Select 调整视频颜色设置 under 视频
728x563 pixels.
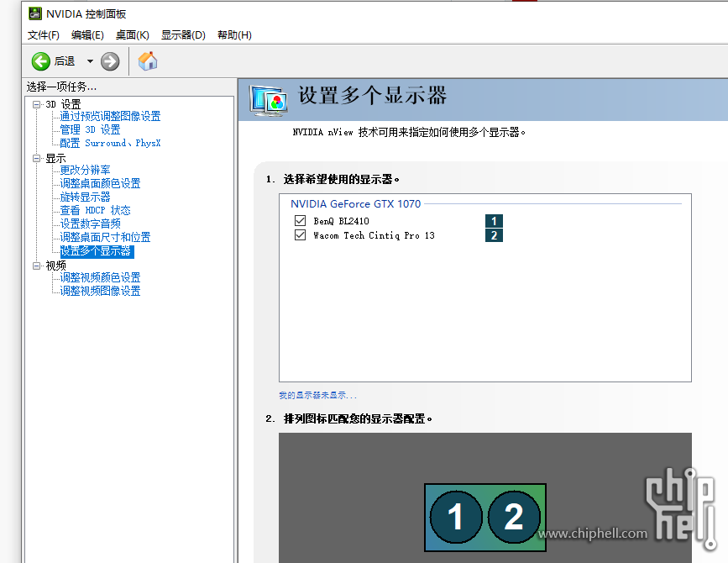coord(100,278)
